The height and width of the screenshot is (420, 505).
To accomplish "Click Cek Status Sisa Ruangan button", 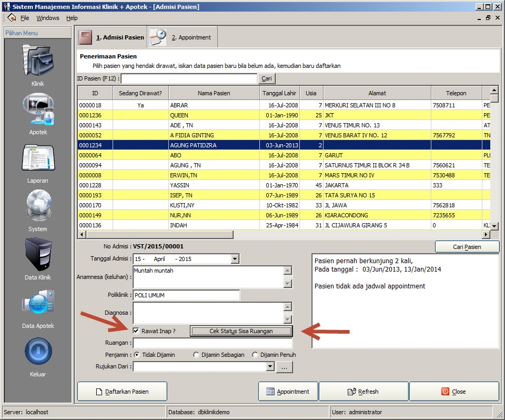I will (241, 331).
